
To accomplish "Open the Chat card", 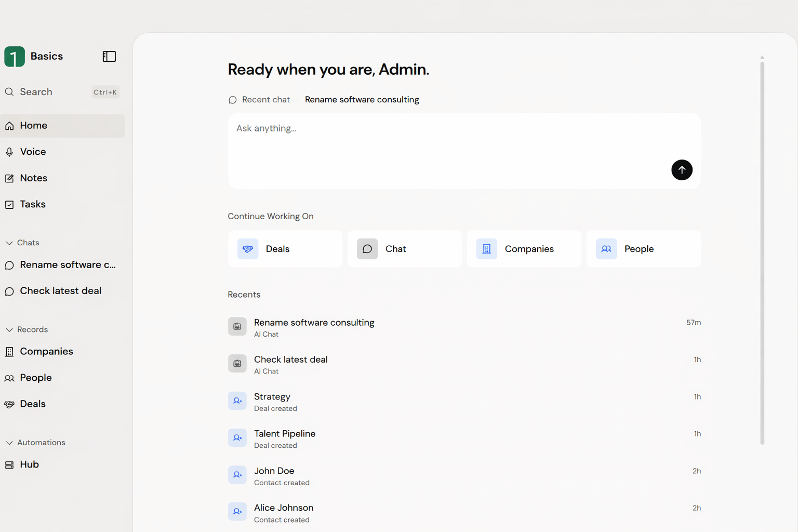I will (x=404, y=249).
